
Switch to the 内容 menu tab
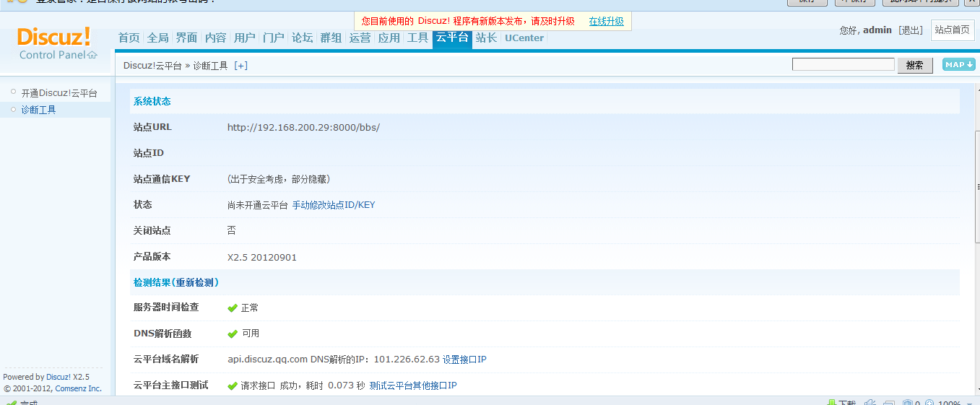click(x=216, y=38)
